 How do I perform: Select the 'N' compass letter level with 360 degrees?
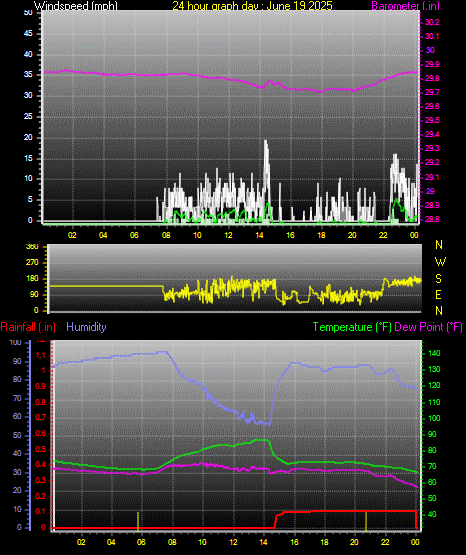pos(439,245)
